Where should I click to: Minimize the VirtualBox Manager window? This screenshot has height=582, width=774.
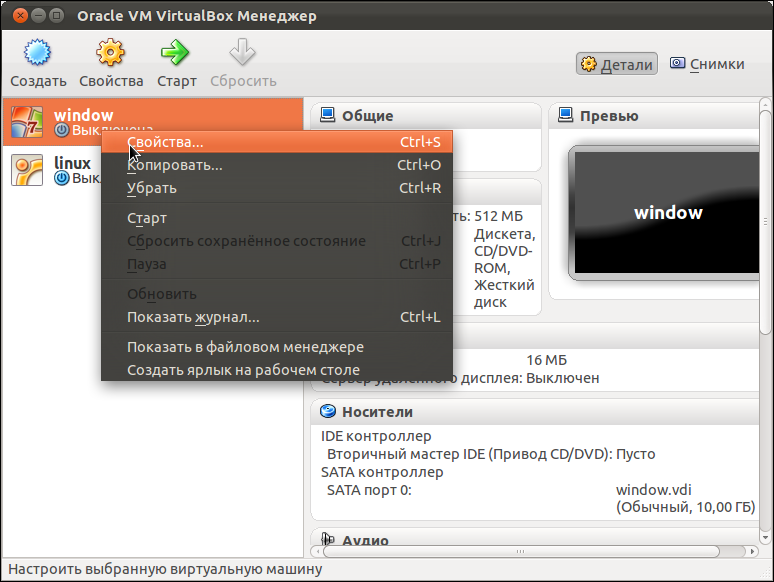[x=39, y=15]
